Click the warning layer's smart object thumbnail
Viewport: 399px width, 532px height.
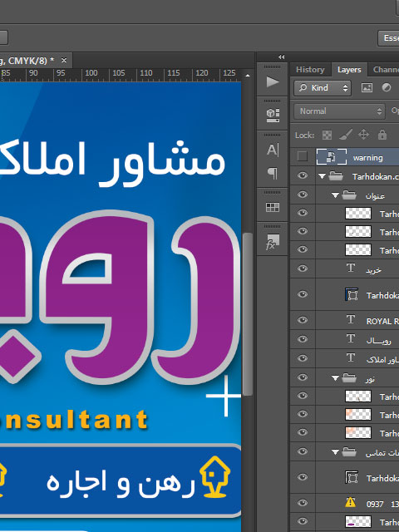(x=331, y=157)
